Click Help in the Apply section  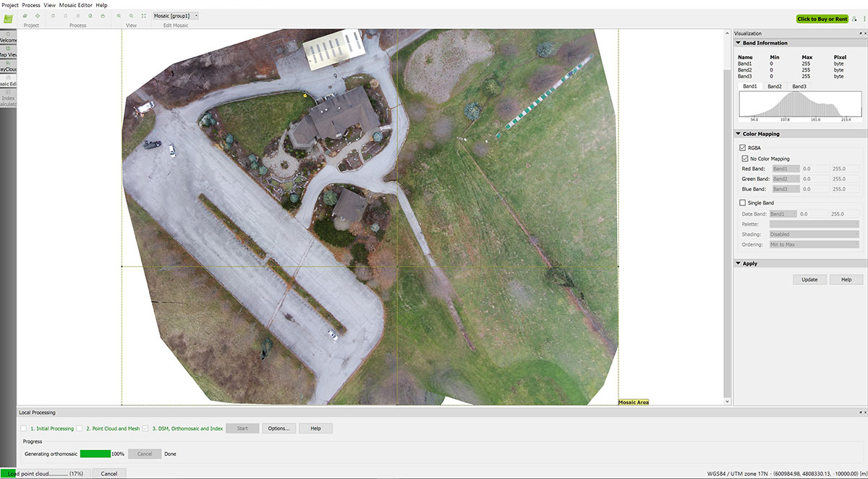tap(846, 279)
